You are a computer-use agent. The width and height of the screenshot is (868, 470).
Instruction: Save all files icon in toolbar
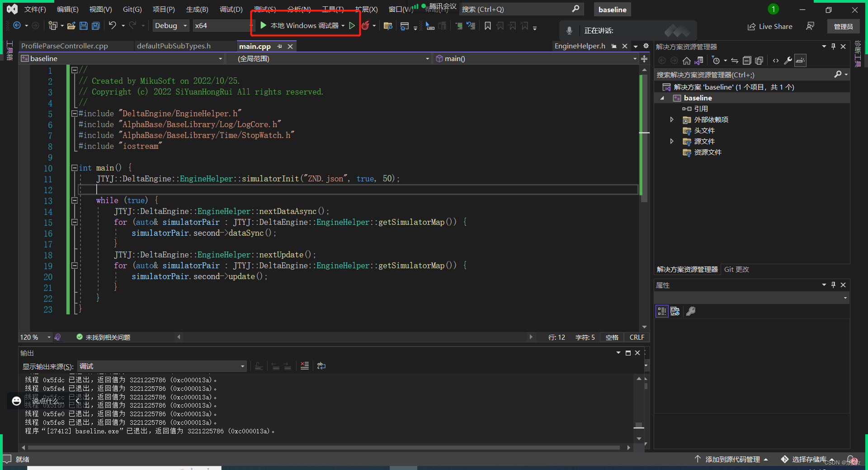pyautogui.click(x=95, y=26)
